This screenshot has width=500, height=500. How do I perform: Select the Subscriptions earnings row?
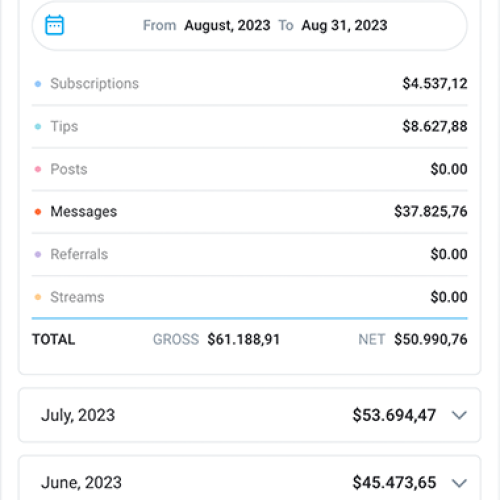[x=249, y=84]
